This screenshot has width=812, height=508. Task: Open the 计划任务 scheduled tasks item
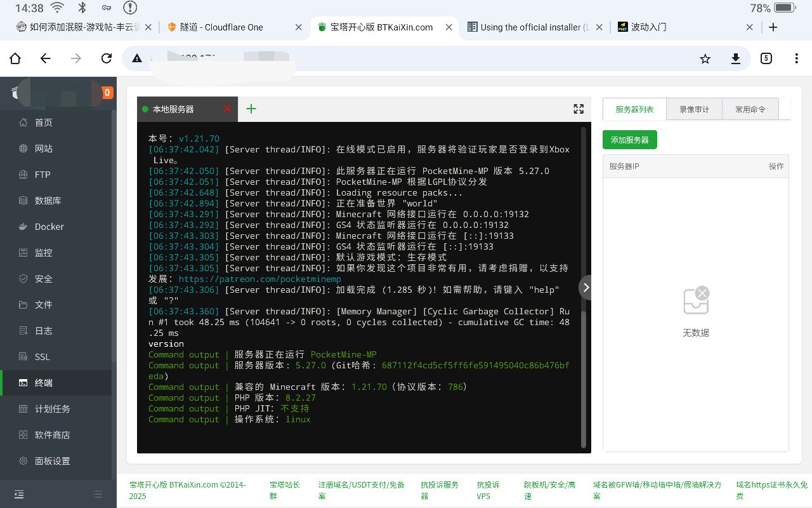tap(56, 409)
